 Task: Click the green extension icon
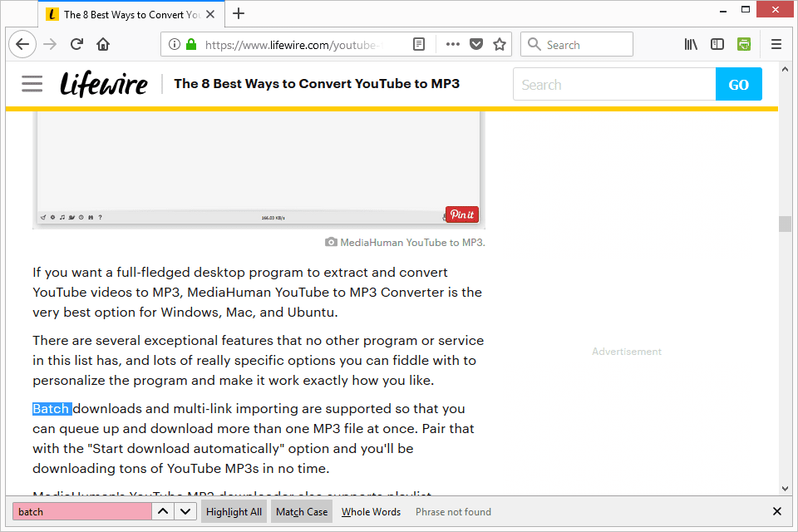744,45
